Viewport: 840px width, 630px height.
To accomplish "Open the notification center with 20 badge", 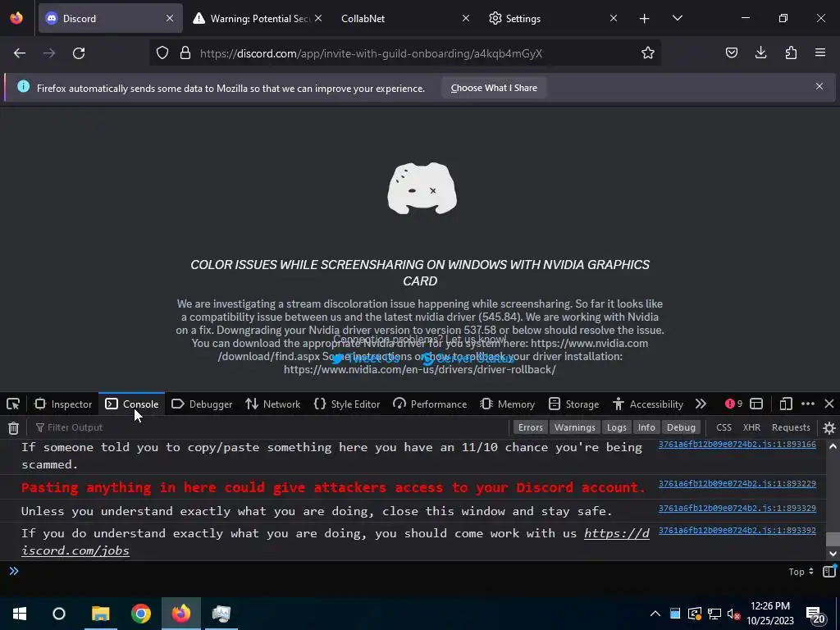I will [x=815, y=614].
